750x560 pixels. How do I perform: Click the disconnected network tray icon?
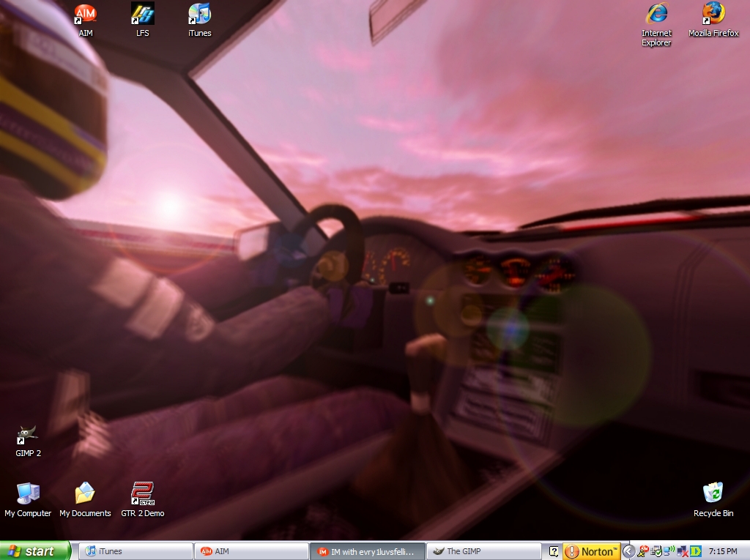click(x=683, y=551)
